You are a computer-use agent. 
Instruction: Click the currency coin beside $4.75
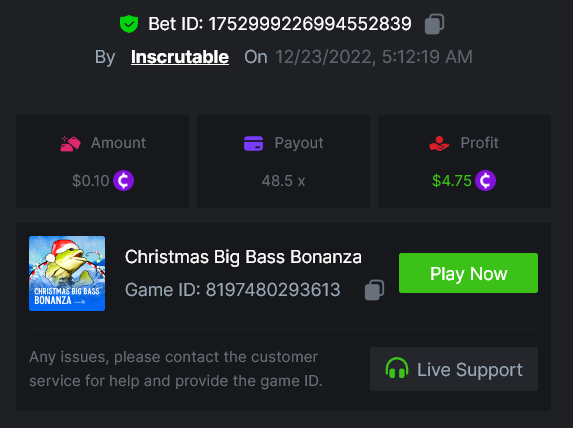point(485,181)
